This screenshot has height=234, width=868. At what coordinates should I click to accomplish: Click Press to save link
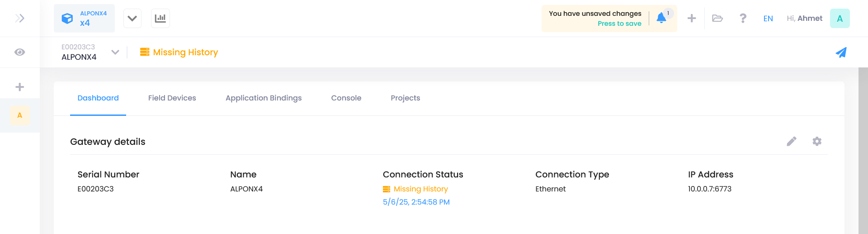click(619, 24)
